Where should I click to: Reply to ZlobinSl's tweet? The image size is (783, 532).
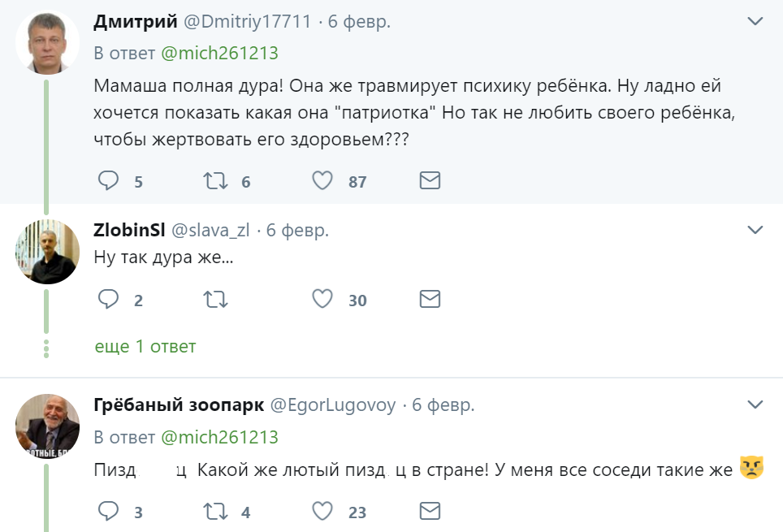coord(109,300)
